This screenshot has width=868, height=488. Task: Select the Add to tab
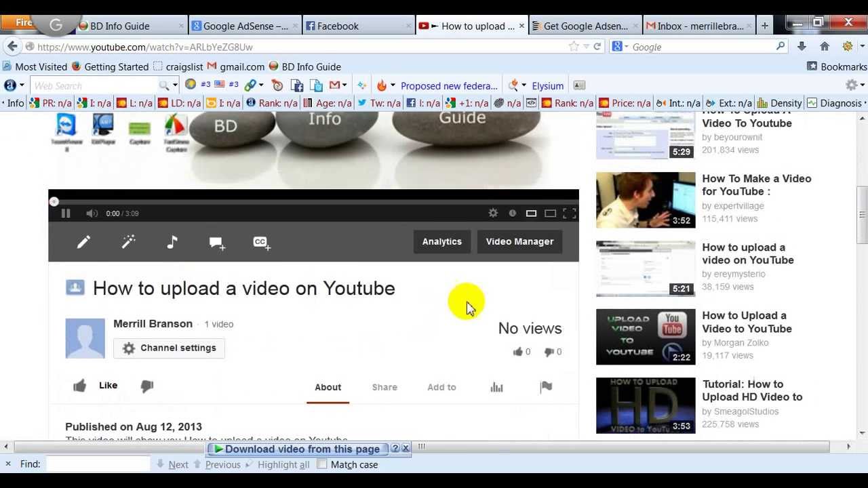(441, 387)
